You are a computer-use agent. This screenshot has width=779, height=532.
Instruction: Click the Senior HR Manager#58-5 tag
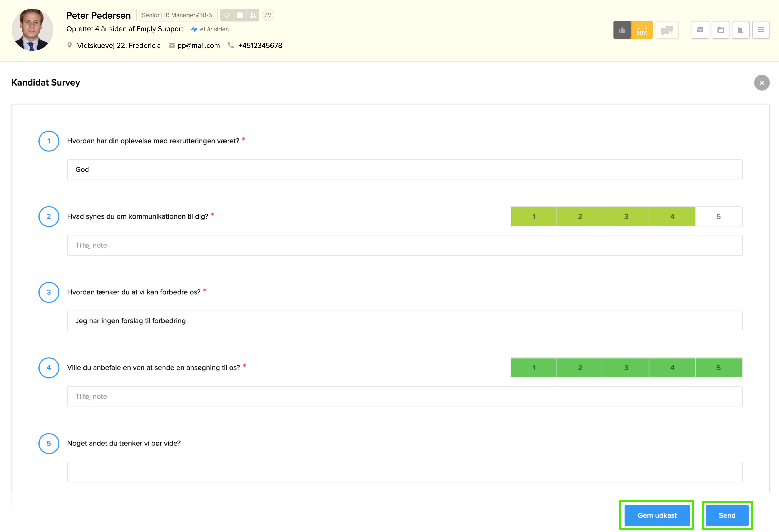177,15
